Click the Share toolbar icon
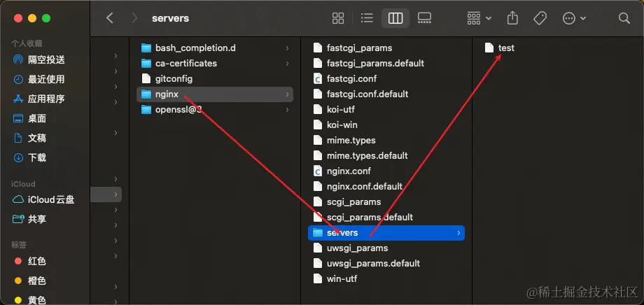This screenshot has height=305, width=644. [x=512, y=18]
